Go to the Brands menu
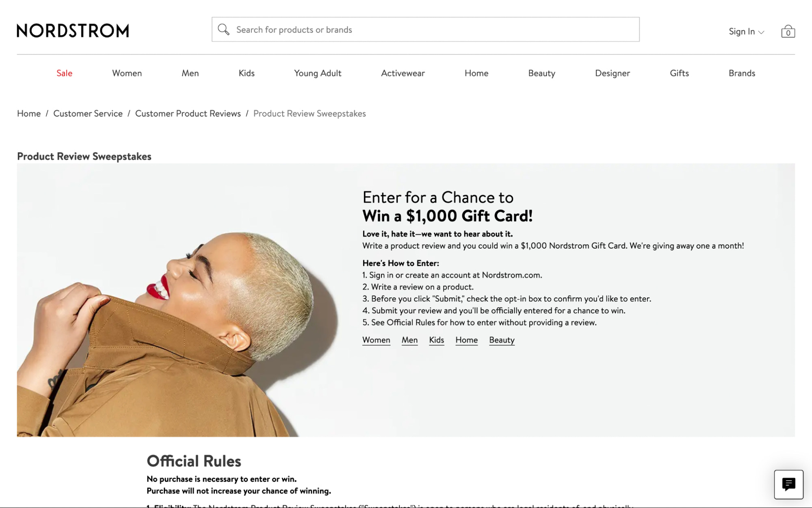The height and width of the screenshot is (508, 812). 741,73
